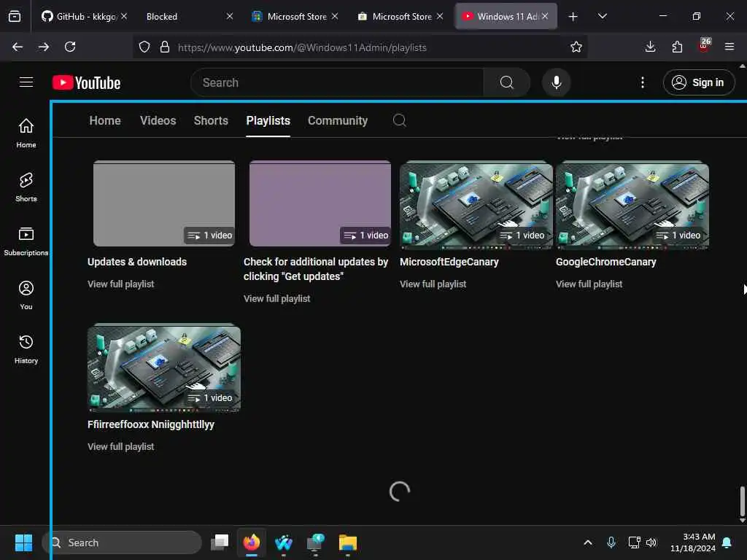Open Subscriptions in YouTube sidebar
Viewport: 747px width, 560px height.
point(26,241)
